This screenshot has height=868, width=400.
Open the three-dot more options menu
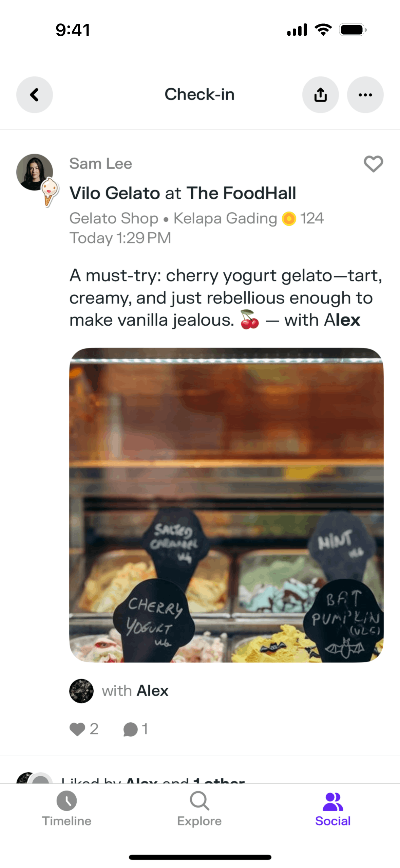(365, 95)
